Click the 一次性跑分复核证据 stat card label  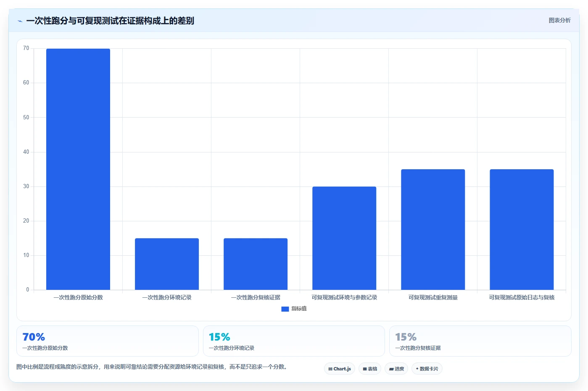(x=418, y=348)
